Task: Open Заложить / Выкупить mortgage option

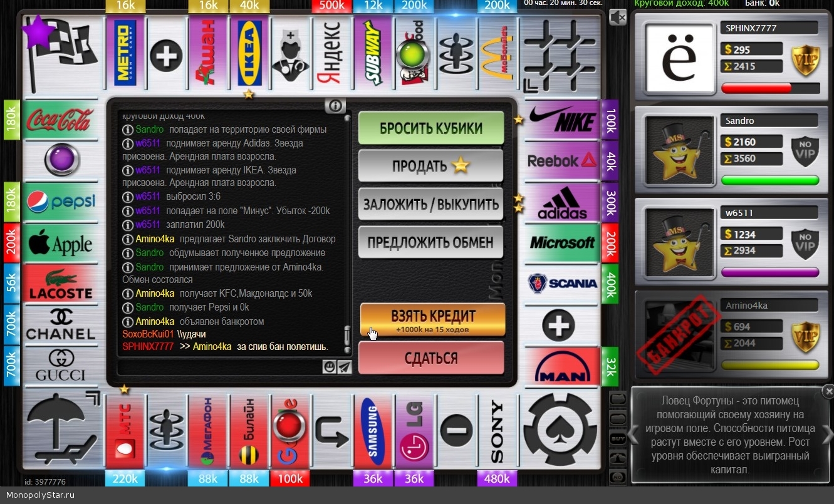Action: pyautogui.click(x=431, y=204)
